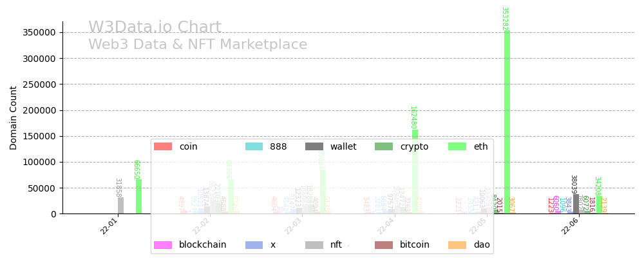Screen dimensions: 644x258
Task: Click the W3Data.io Chart title text
Action: [155, 28]
